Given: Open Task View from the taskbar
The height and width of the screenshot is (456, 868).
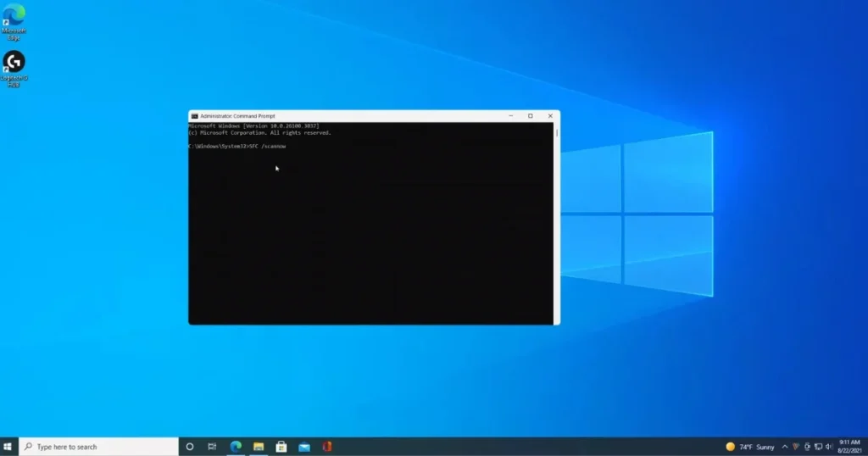Looking at the screenshot, I should [212, 447].
